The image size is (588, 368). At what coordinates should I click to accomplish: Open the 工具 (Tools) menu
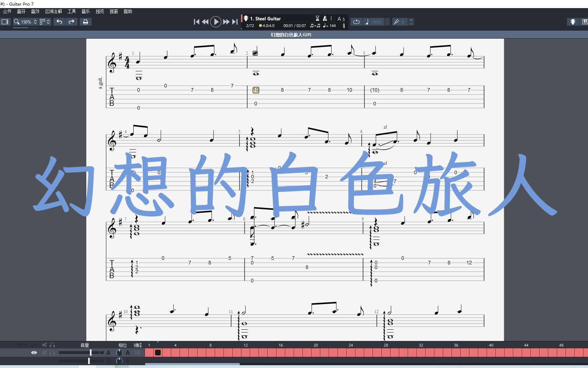[72, 12]
